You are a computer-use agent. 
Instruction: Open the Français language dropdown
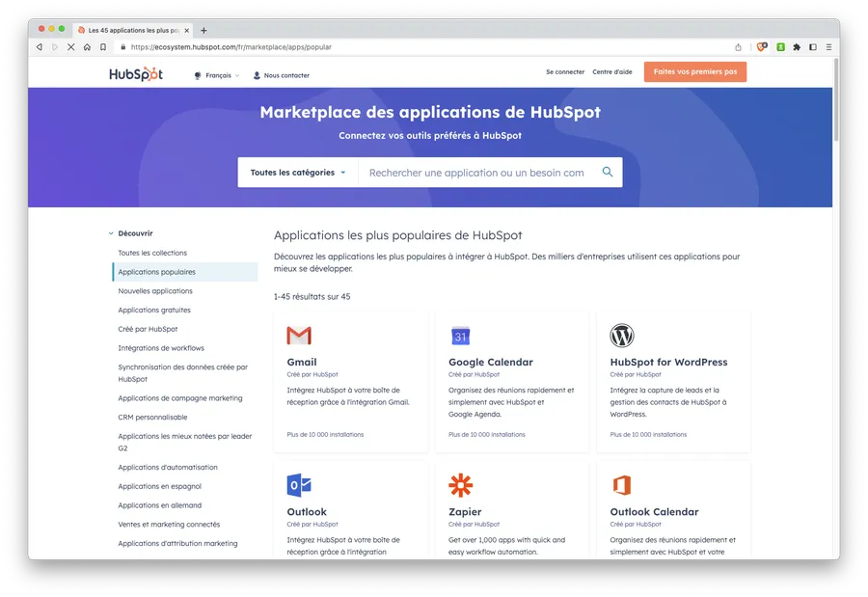pos(218,75)
